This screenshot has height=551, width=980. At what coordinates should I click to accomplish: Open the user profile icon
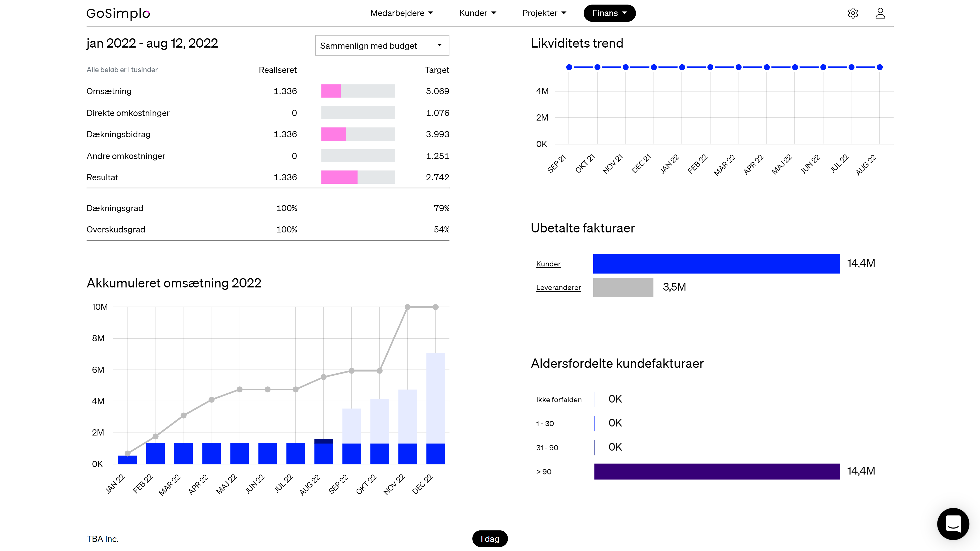(x=880, y=13)
